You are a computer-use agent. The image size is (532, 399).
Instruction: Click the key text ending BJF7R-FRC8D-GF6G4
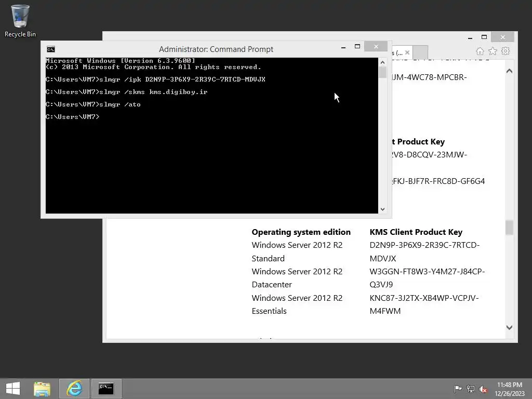pos(438,181)
